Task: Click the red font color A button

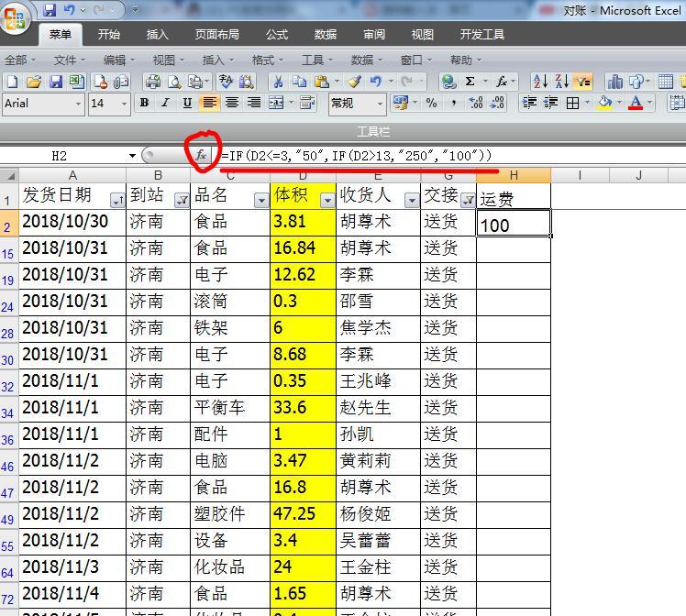Action: (636, 104)
